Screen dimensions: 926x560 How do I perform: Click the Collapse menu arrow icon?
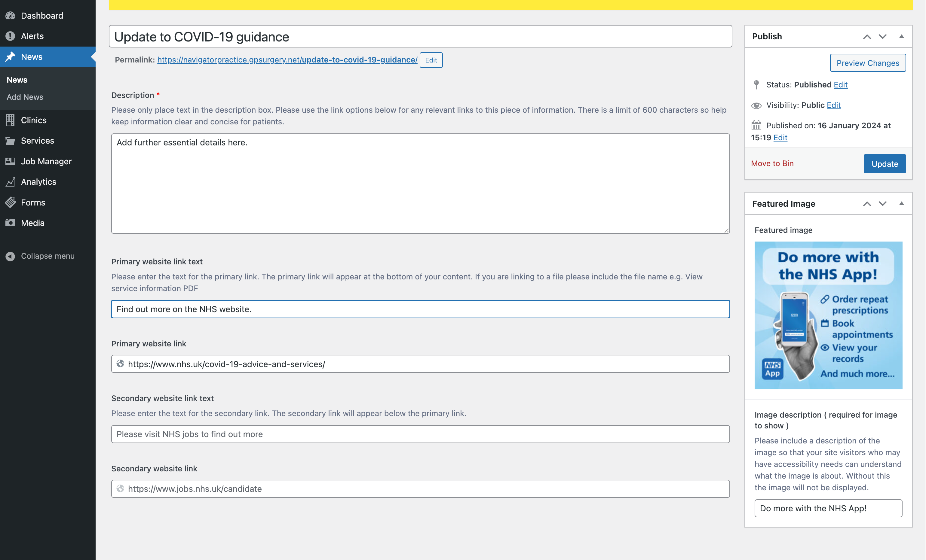(x=10, y=256)
